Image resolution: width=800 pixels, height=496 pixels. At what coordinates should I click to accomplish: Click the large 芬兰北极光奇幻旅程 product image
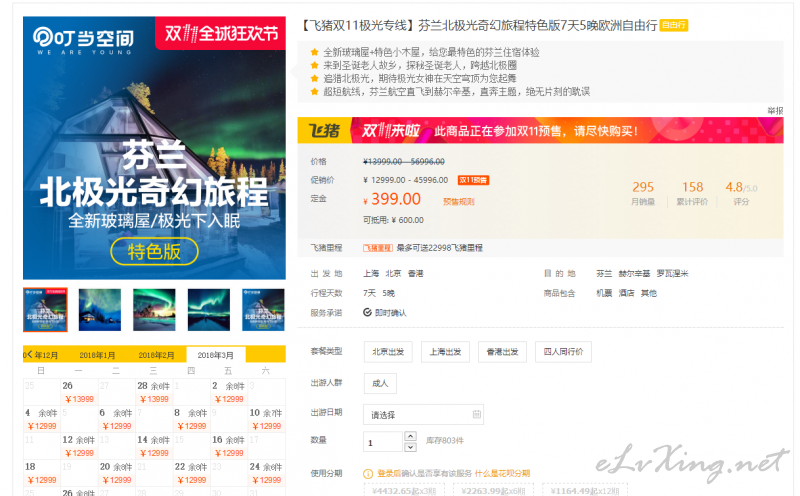(154, 148)
